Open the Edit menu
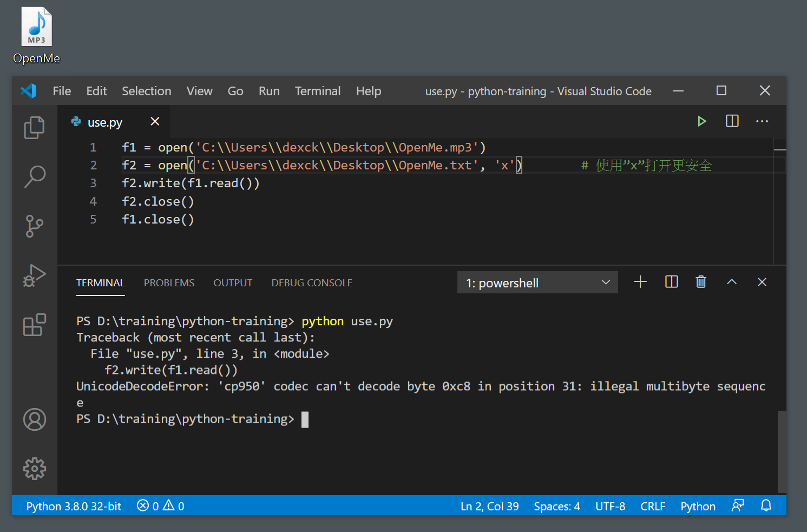The height and width of the screenshot is (532, 807). (x=96, y=91)
